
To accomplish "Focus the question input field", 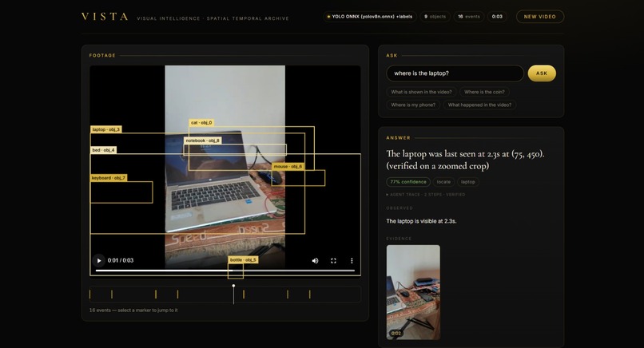I will point(455,73).
